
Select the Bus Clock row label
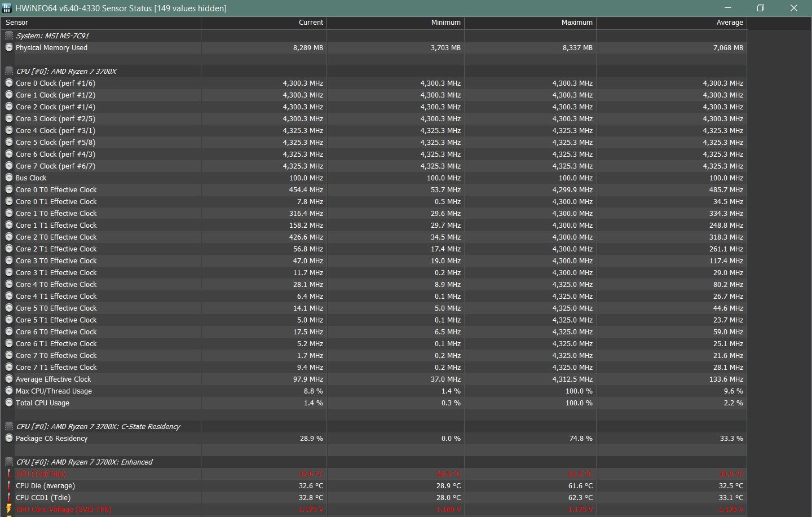click(31, 178)
